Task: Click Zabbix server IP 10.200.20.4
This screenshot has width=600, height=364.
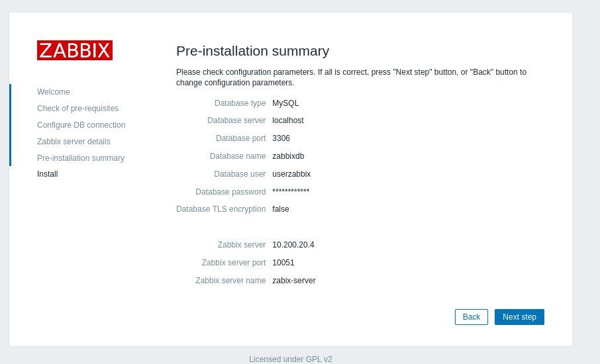Action: (293, 245)
